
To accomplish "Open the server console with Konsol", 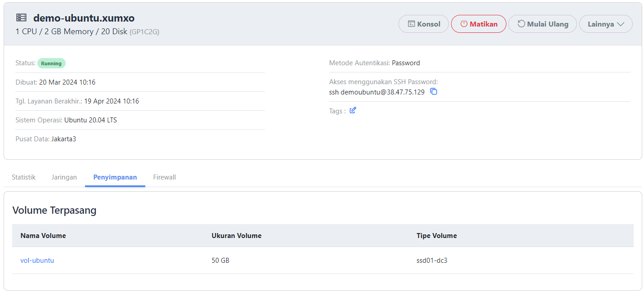I will (x=423, y=23).
